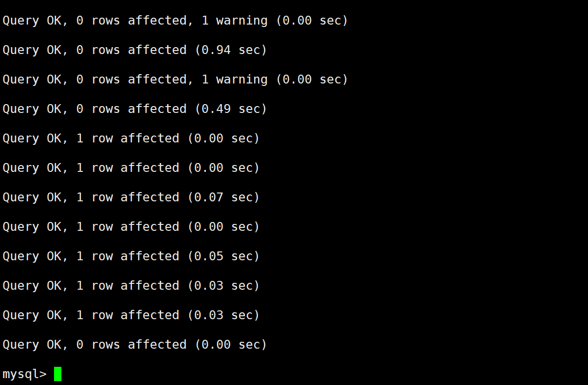Click the output line showing 0.94 sec

tap(135, 50)
